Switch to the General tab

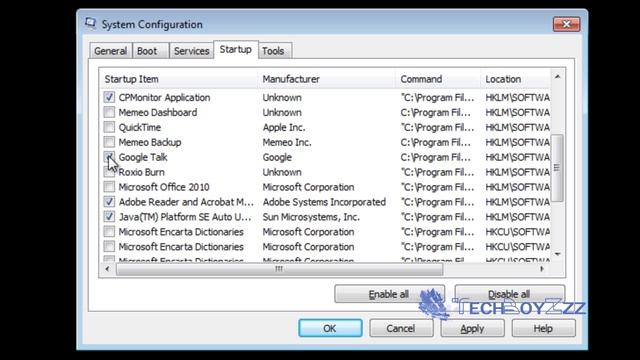[110, 51]
